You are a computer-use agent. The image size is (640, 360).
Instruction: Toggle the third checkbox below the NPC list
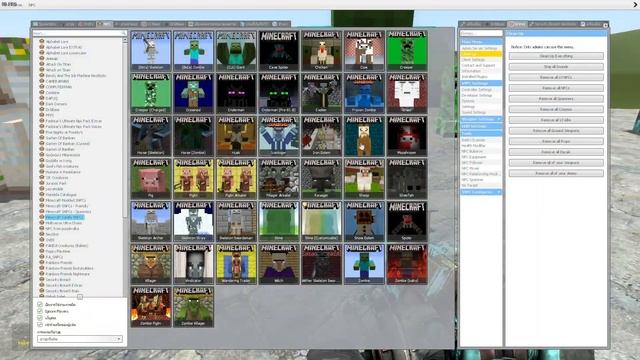pyautogui.click(x=40, y=318)
